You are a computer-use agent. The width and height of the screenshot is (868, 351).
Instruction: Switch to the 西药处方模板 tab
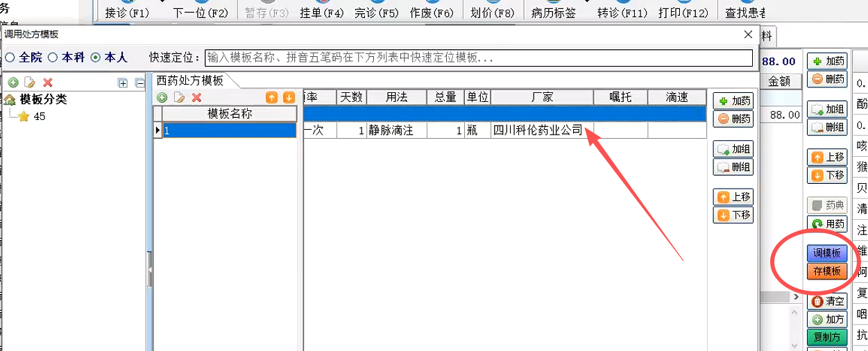click(x=190, y=80)
